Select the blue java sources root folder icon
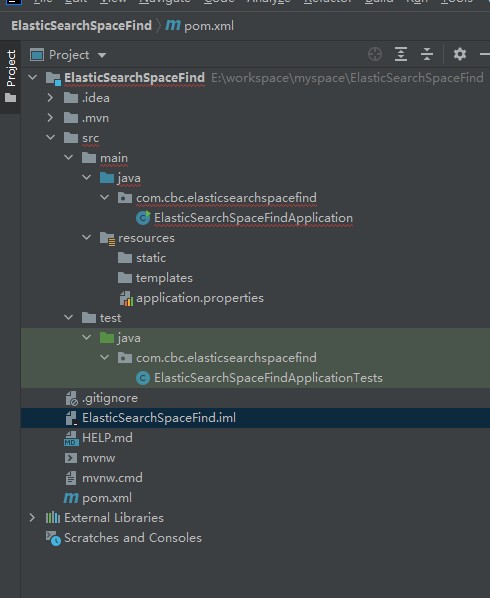Image resolution: width=490 pixels, height=598 pixels. pos(107,177)
